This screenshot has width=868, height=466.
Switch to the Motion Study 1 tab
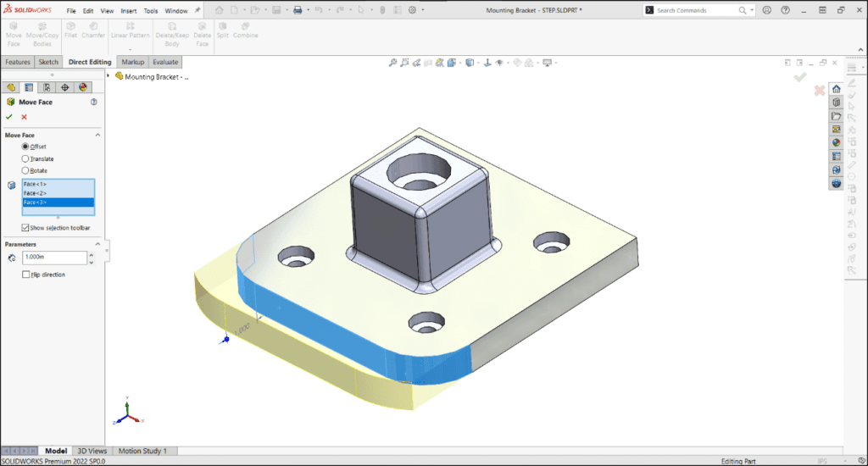tap(142, 451)
